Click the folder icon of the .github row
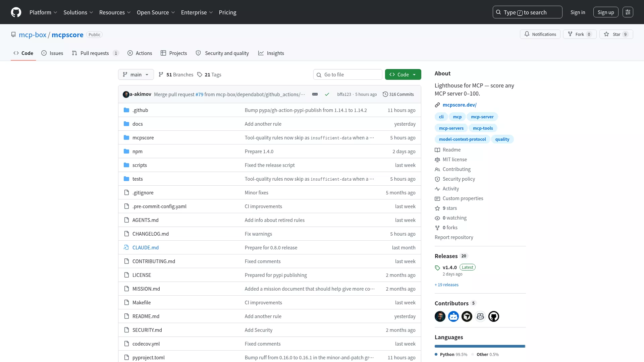The image size is (644, 362). point(126,110)
